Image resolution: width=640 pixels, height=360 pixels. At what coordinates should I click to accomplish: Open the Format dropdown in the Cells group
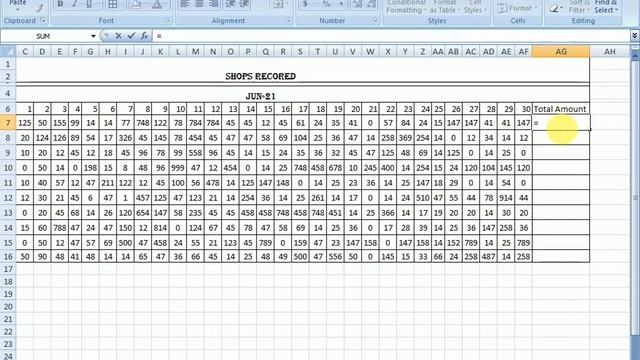coord(517,8)
